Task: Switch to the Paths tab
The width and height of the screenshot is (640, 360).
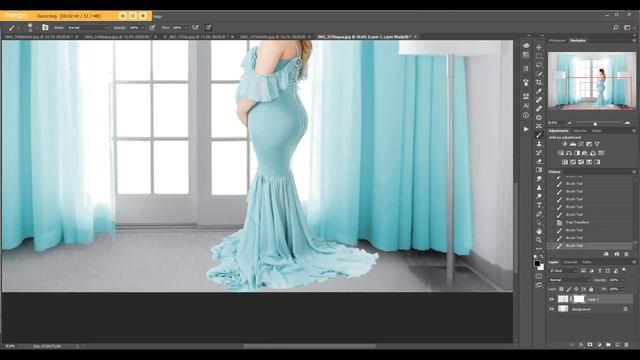Action: pos(587,262)
